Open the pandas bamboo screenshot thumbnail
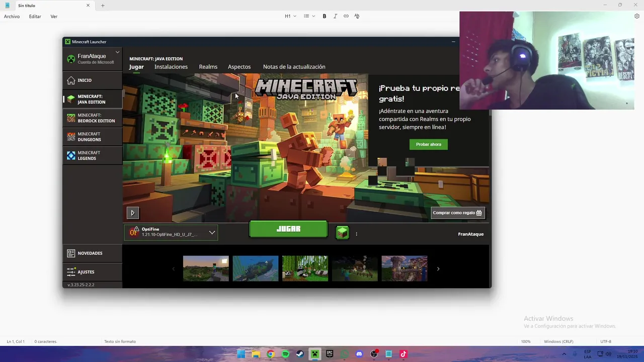644x362 pixels. pos(305,268)
